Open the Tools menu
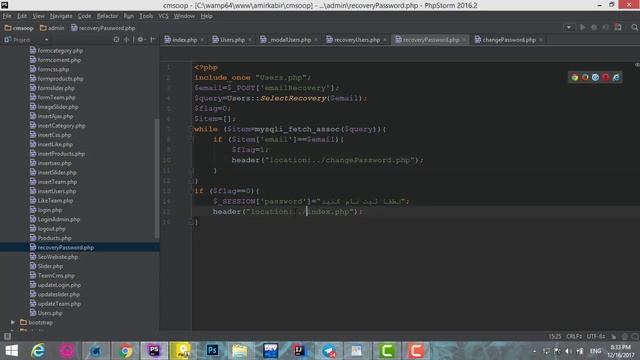The height and width of the screenshot is (360, 640). point(146,16)
